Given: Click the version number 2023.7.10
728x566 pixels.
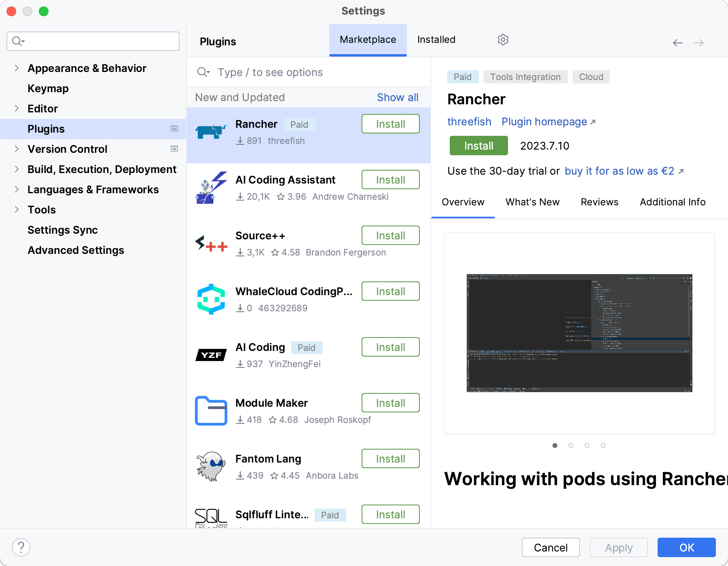Looking at the screenshot, I should pyautogui.click(x=544, y=146).
